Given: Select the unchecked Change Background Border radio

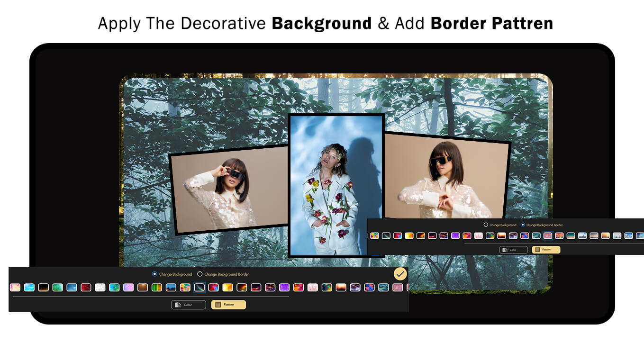Looking at the screenshot, I should [x=200, y=274].
